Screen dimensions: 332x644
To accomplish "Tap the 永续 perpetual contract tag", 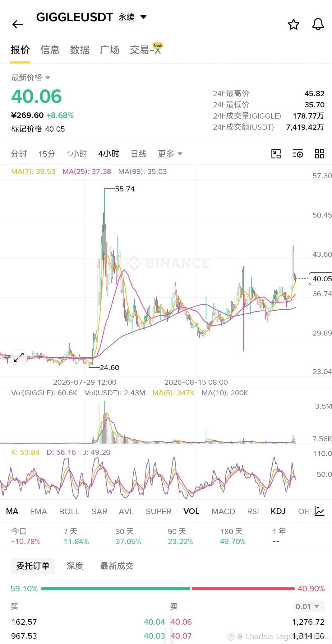I will pos(127,17).
